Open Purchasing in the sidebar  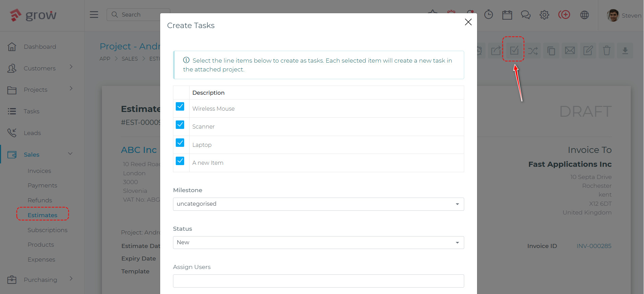click(40, 280)
